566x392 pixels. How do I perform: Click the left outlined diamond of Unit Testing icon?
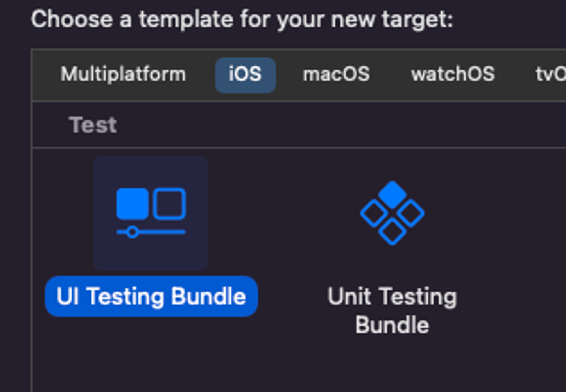pos(374,213)
